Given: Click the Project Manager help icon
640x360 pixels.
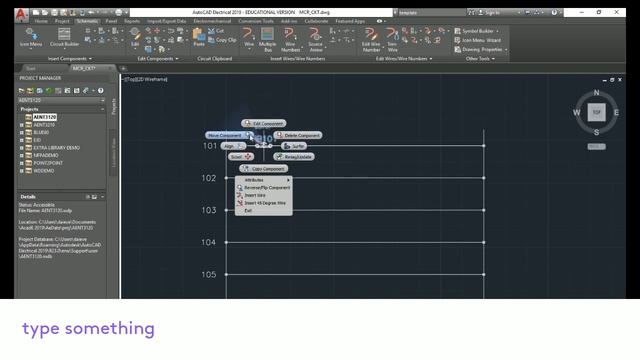Looking at the screenshot, I should pyautogui.click(x=100, y=91).
